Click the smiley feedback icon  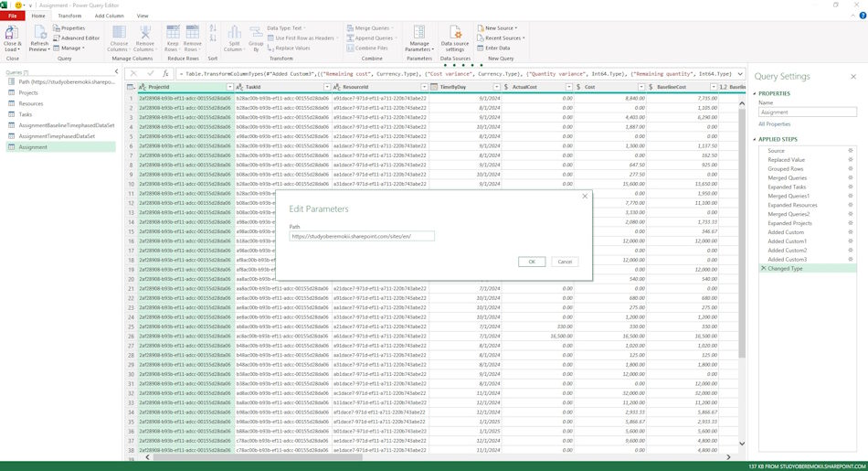(18, 5)
